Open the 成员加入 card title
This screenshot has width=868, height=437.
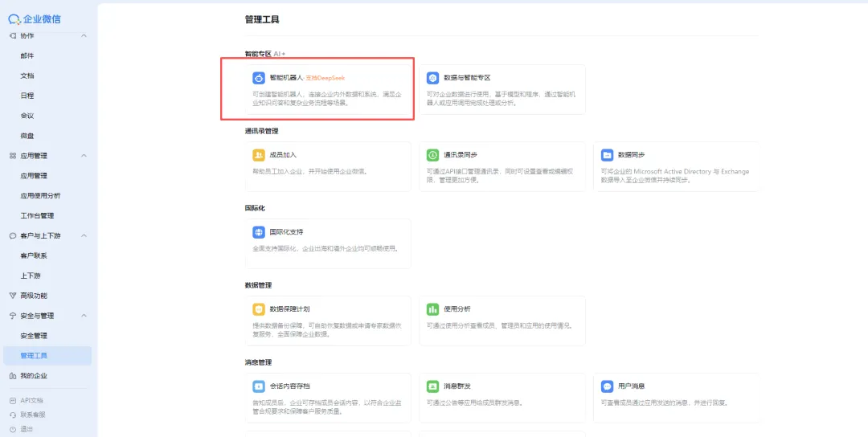tap(283, 155)
